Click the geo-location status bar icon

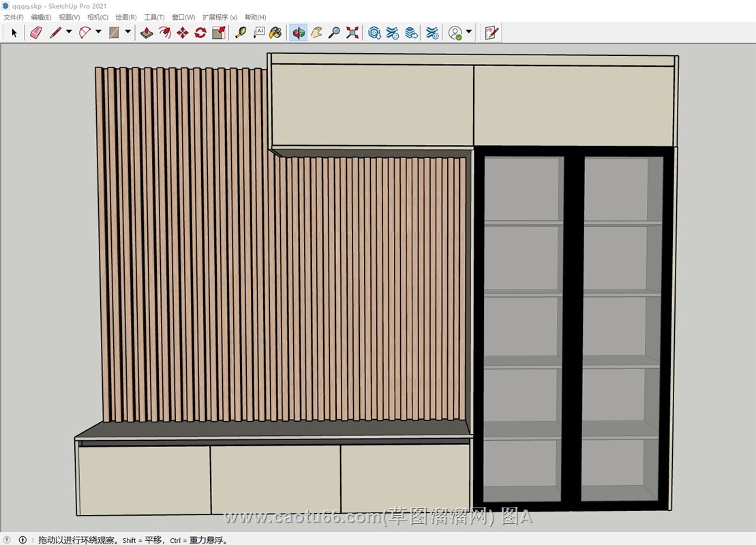tap(7, 540)
